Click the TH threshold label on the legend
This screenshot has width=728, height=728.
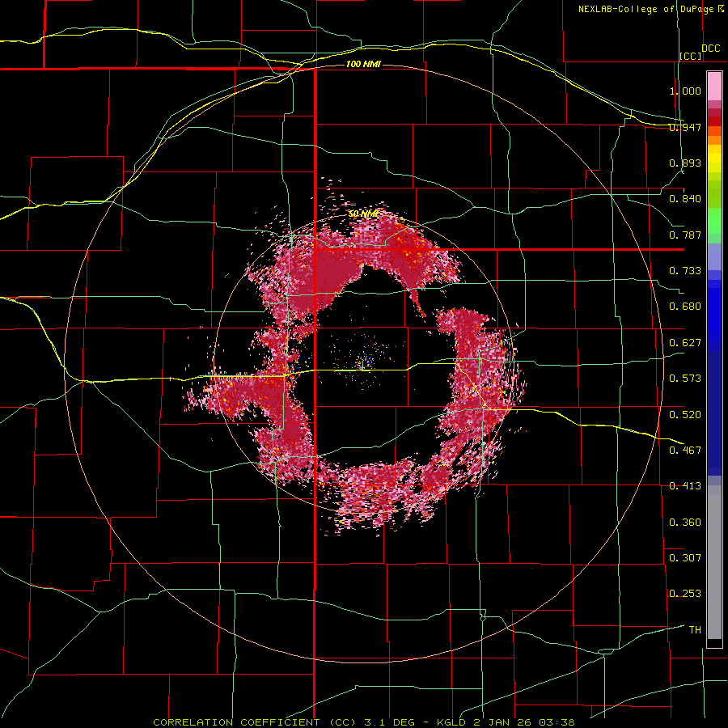point(695,630)
